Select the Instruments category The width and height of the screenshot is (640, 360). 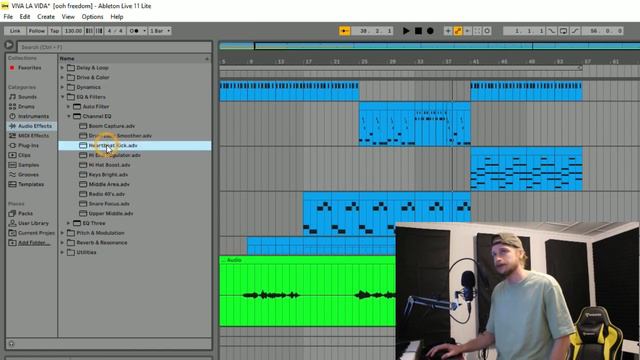click(33, 116)
